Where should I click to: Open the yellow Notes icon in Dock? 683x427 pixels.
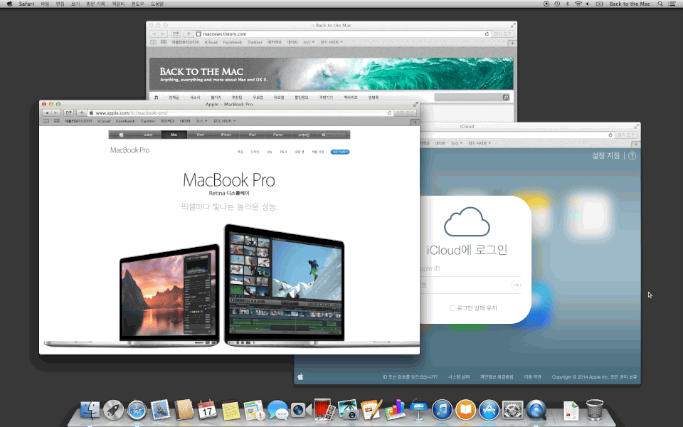tap(231, 410)
